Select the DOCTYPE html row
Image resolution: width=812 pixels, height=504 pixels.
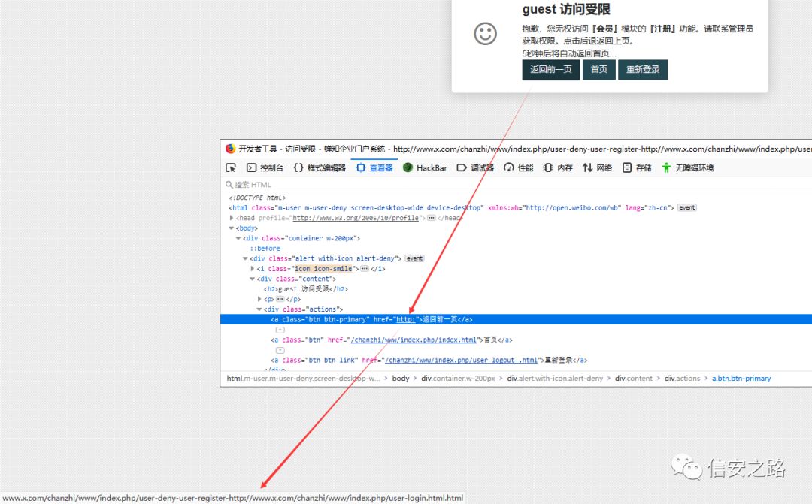(257, 198)
